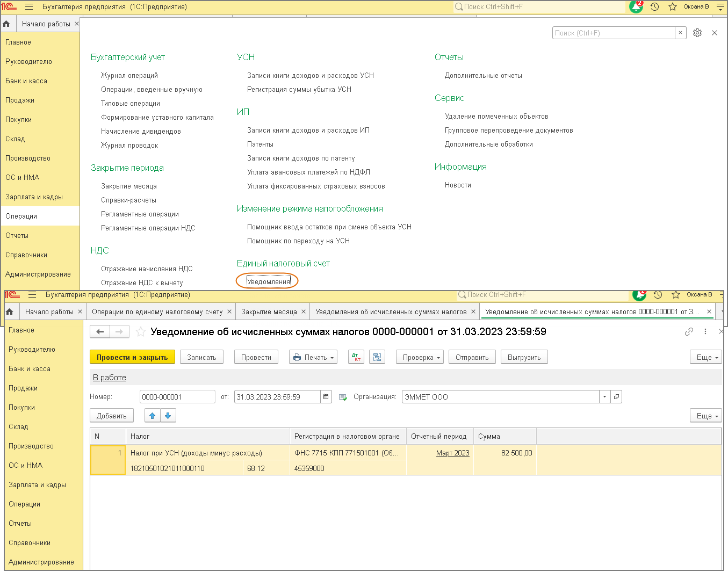728x572 pixels.
Task: Open notifications bell in the lower window
Action: (639, 295)
